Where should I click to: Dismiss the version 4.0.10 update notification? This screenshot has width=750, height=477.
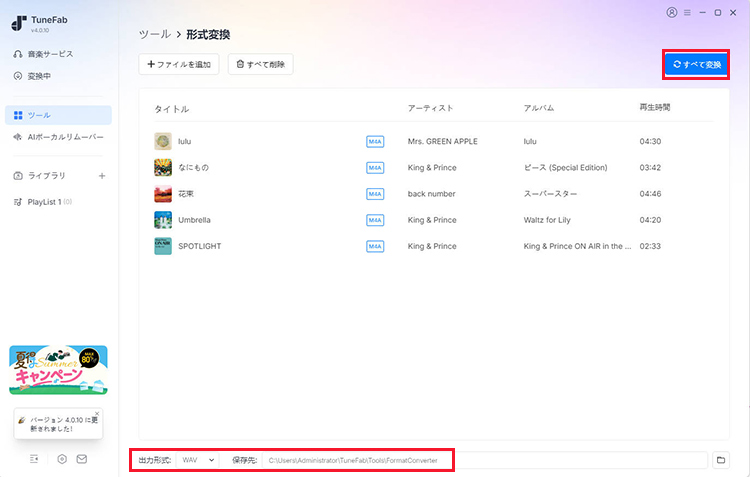(97, 413)
